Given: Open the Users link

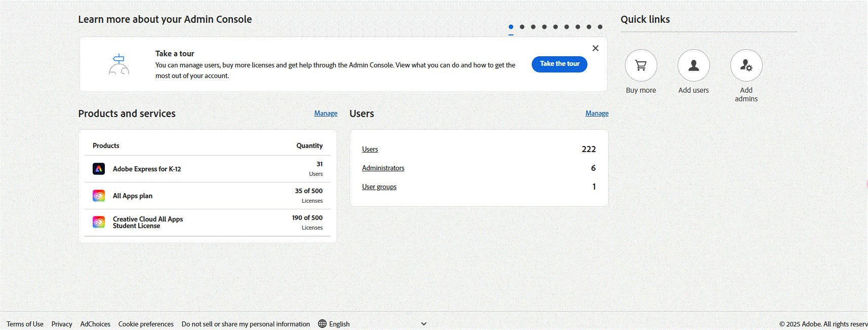Looking at the screenshot, I should point(370,149).
